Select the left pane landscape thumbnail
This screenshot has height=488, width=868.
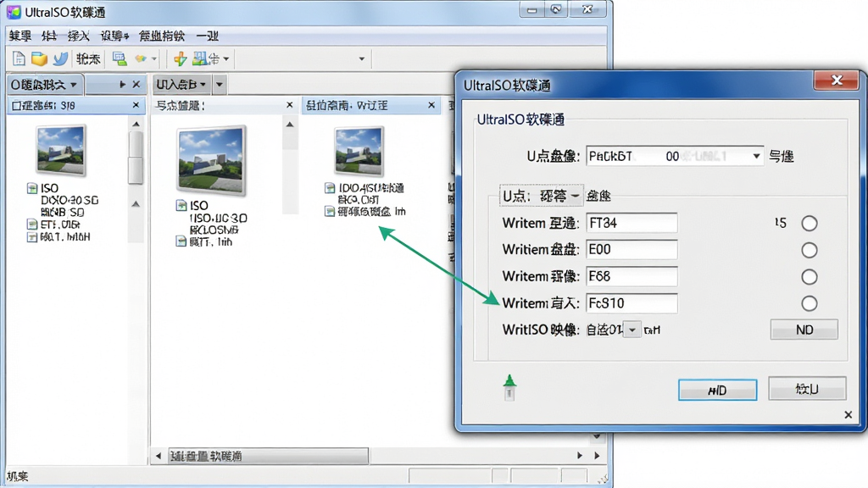61,150
